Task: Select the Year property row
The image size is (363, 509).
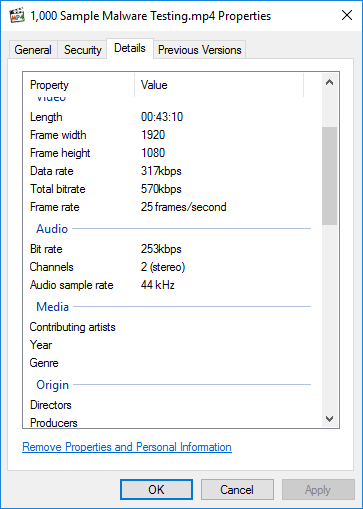Action: [x=170, y=345]
